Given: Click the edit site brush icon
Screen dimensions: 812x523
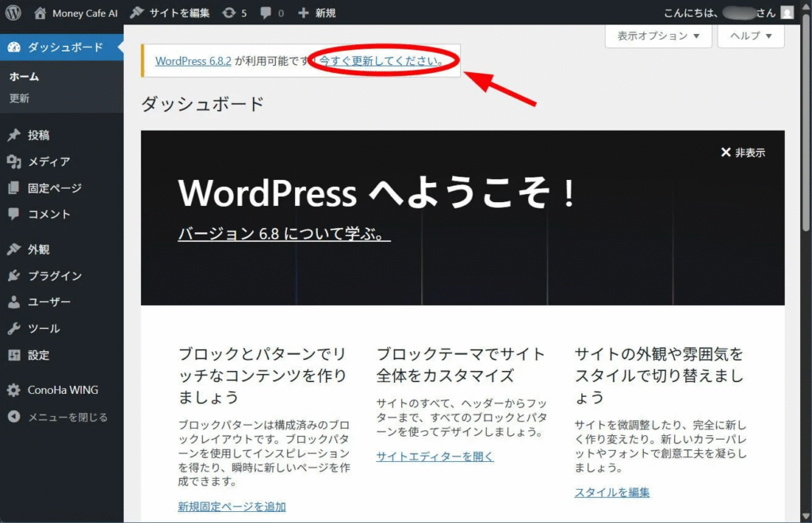Looking at the screenshot, I should (x=136, y=13).
